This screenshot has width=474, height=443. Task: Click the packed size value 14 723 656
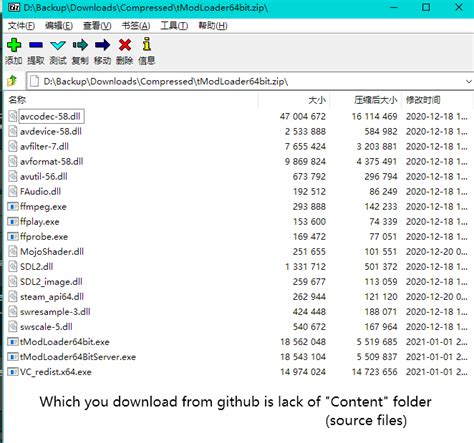[x=375, y=372]
